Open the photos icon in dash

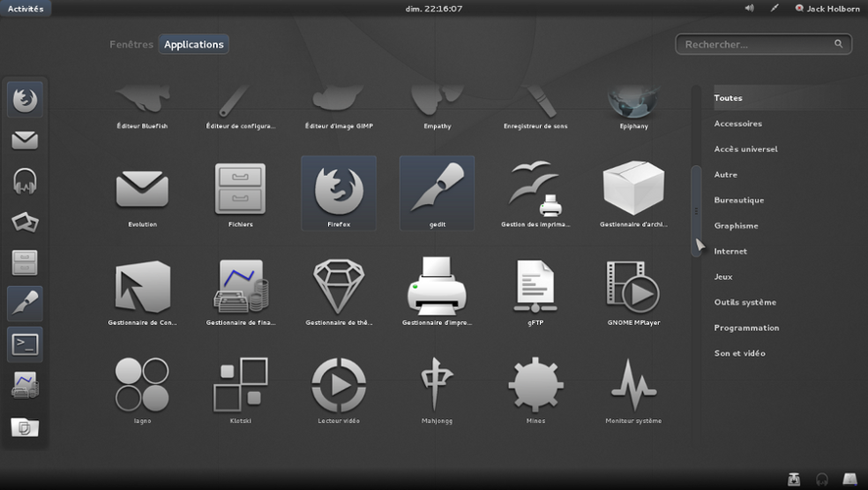pyautogui.click(x=25, y=222)
